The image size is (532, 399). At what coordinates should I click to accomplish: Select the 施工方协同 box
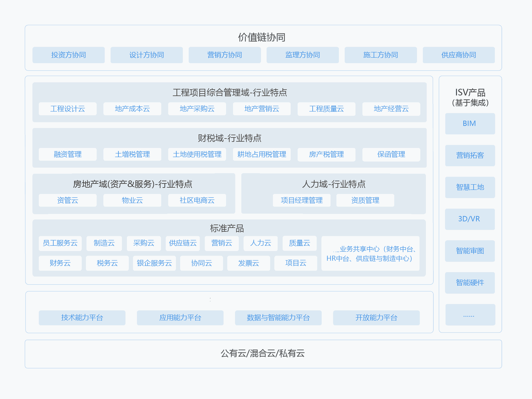pos(381,55)
